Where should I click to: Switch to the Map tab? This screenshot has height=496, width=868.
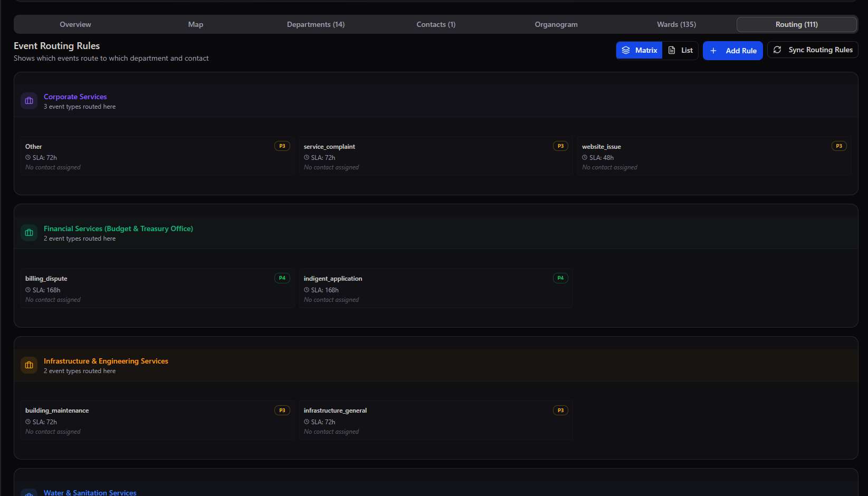pyautogui.click(x=195, y=24)
